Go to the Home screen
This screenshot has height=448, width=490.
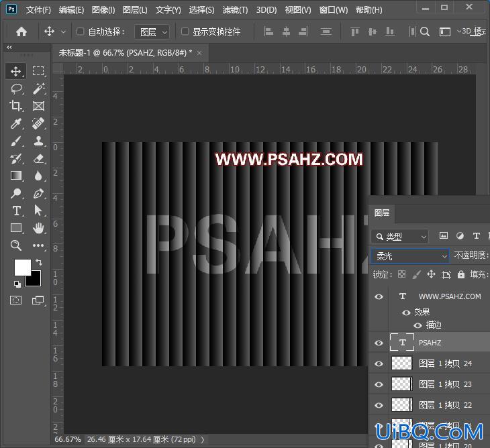(x=21, y=32)
